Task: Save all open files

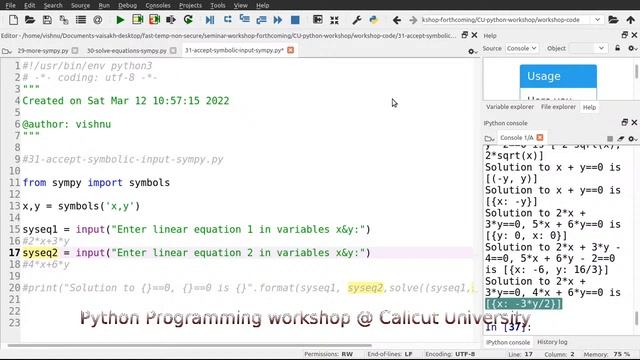Action: tap(64, 20)
